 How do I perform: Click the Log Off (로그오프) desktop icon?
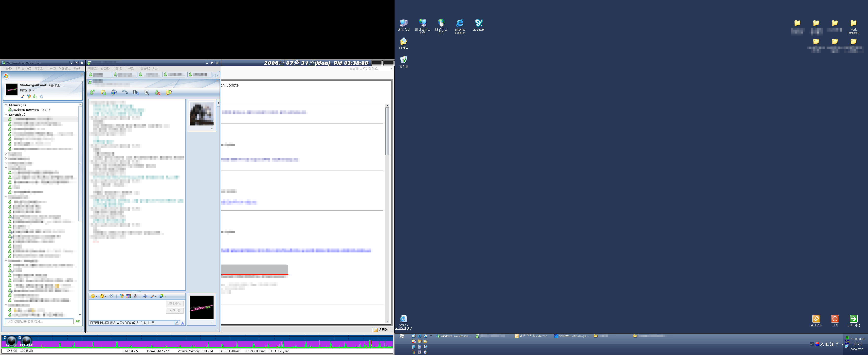(x=816, y=321)
